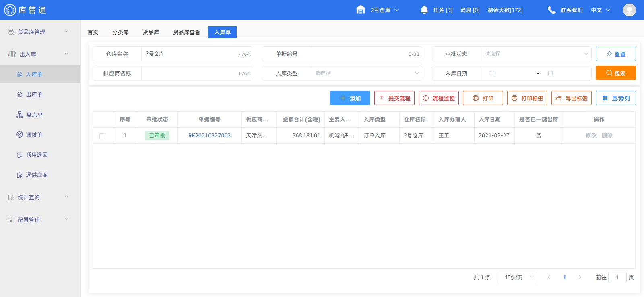Click the 导出标签 button
Screen dimensions: 644x297
click(572, 98)
